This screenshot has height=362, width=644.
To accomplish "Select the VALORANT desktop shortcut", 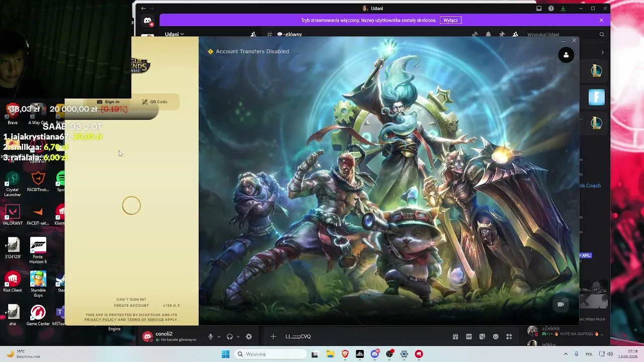I will pos(13,215).
